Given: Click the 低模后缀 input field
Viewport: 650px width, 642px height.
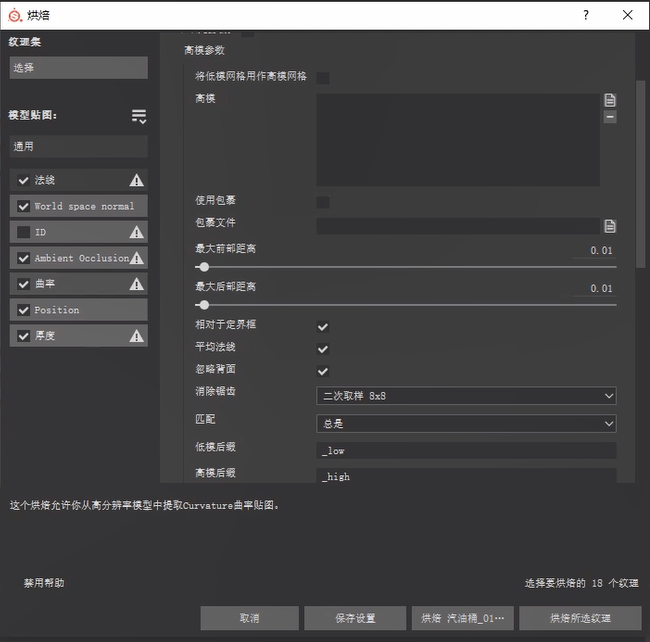Looking at the screenshot, I should pyautogui.click(x=466, y=451).
